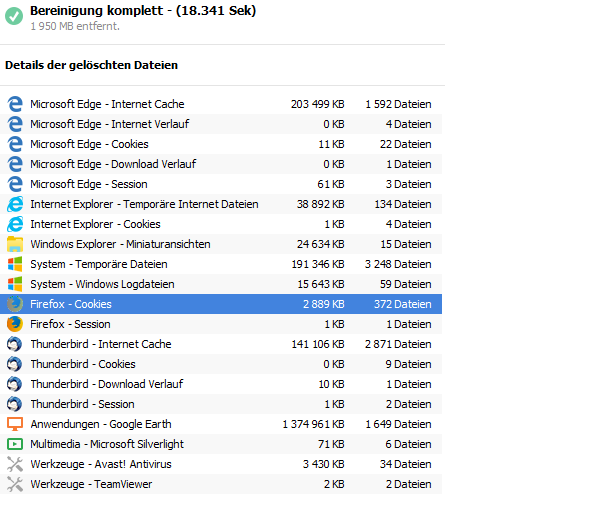Click the green checkmark completion icon

(14, 16)
